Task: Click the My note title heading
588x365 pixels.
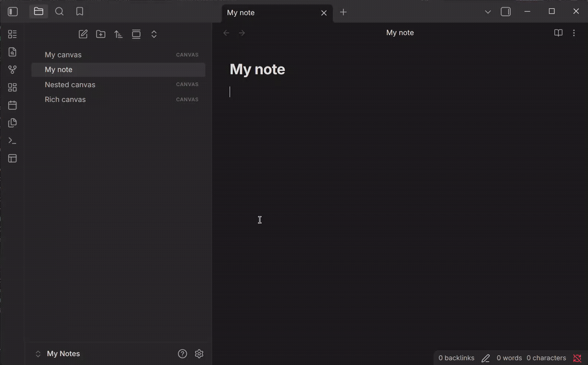Action: tap(257, 69)
